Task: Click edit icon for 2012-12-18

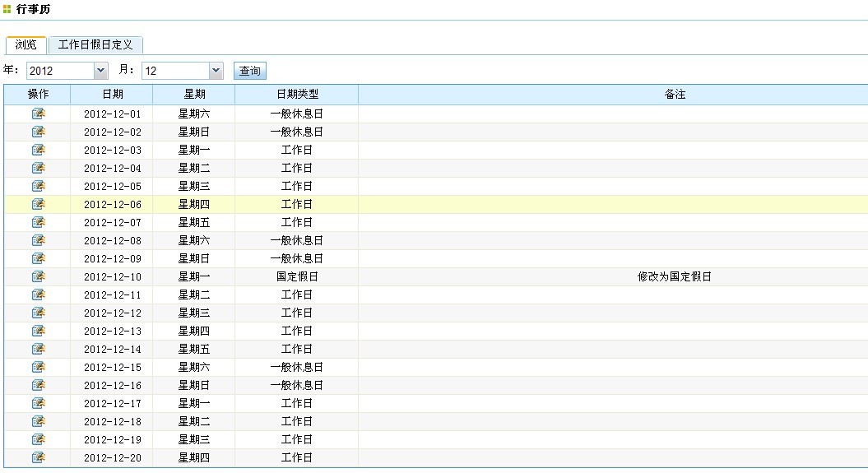Action: tap(38, 421)
